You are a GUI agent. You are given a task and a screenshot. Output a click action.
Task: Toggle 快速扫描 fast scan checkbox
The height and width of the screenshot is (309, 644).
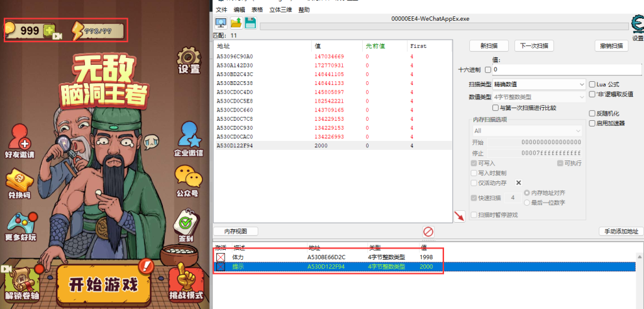tap(474, 198)
